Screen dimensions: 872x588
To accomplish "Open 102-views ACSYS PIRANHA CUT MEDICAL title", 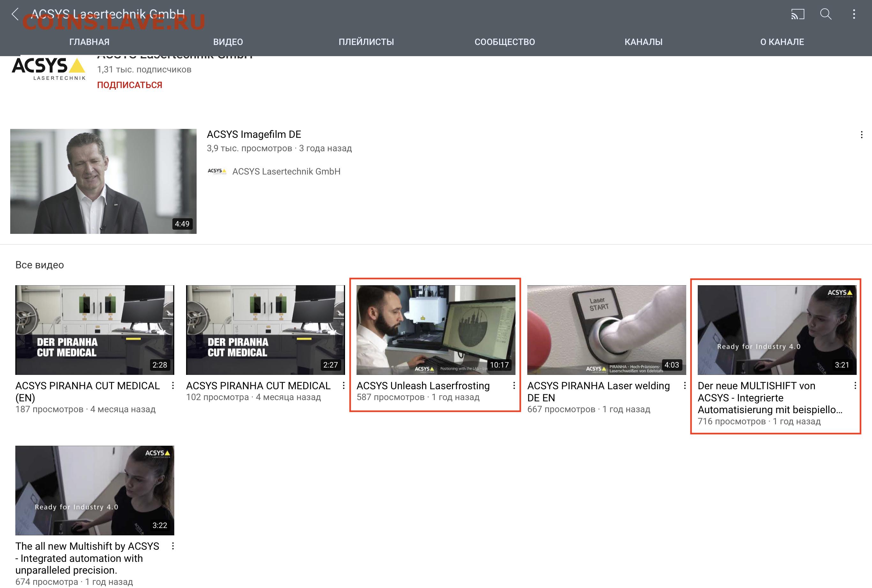I will click(x=259, y=385).
